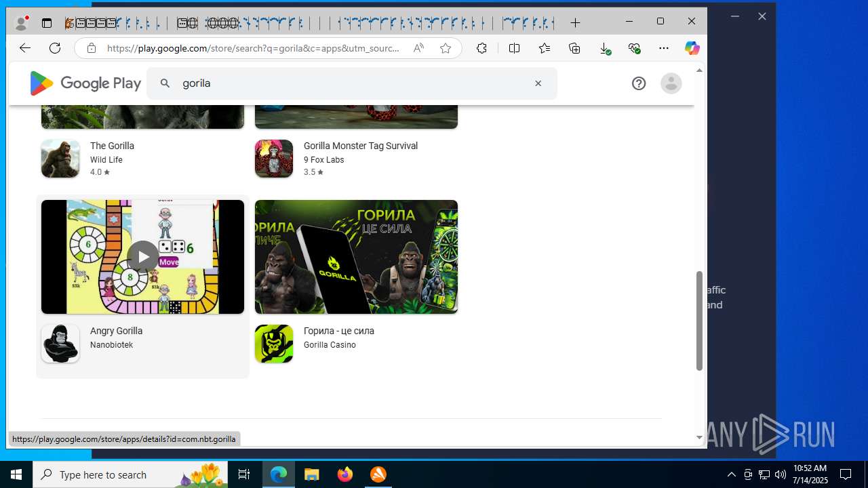The width and height of the screenshot is (868, 488).
Task: Open the tab actions menu
Action: 47,23
